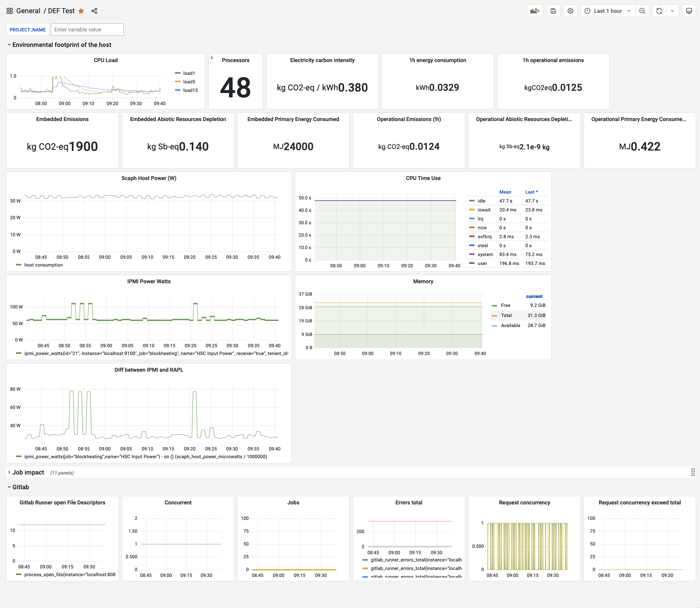Image resolution: width=700 pixels, height=608 pixels.
Task: Open the Errors total panel title
Action: (x=409, y=502)
